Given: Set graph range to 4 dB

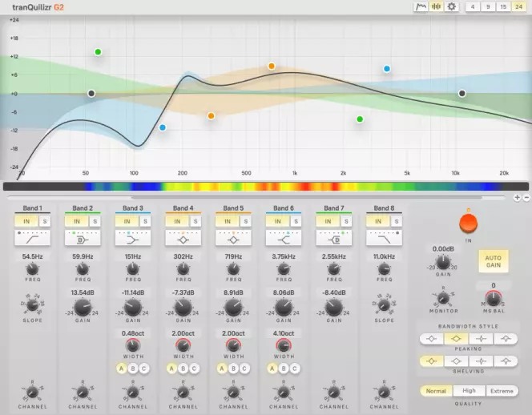Looking at the screenshot, I should pos(473,6).
